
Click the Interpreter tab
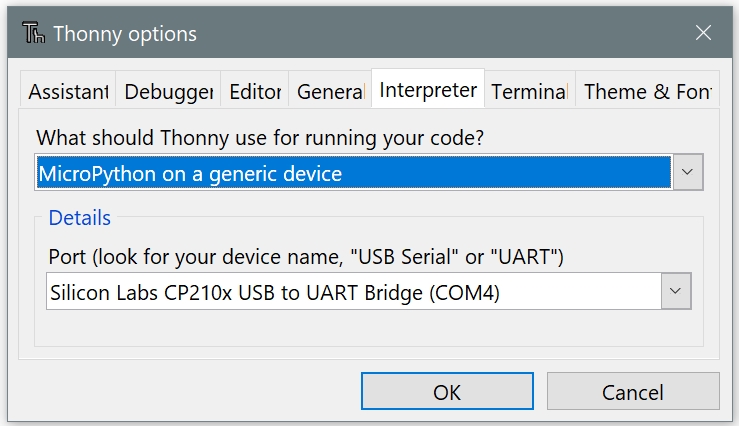coord(428,89)
